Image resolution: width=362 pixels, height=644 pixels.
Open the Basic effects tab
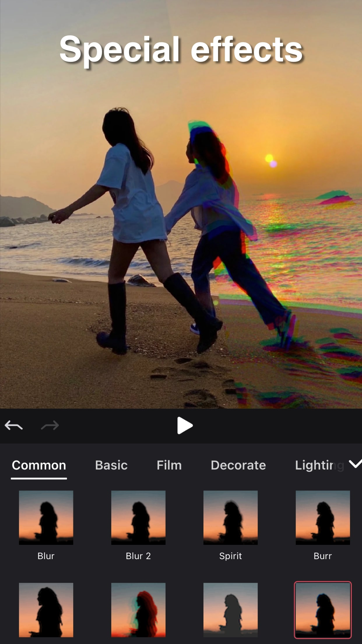(111, 465)
